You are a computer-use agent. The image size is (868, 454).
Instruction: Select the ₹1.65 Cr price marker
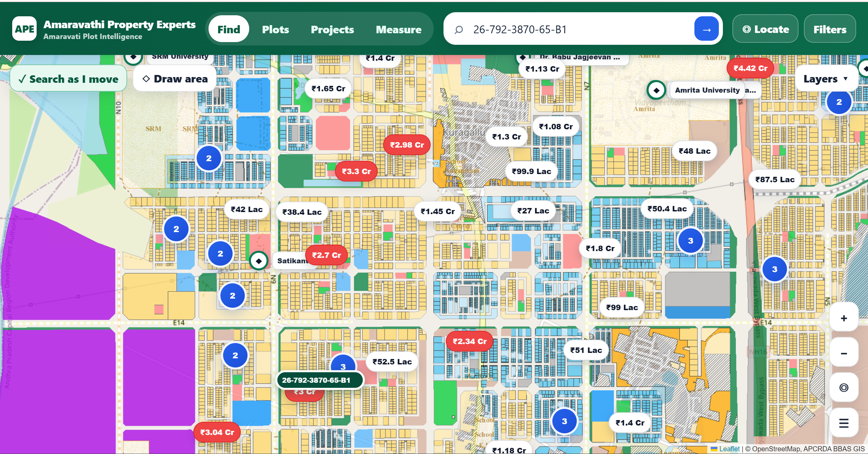pos(328,89)
